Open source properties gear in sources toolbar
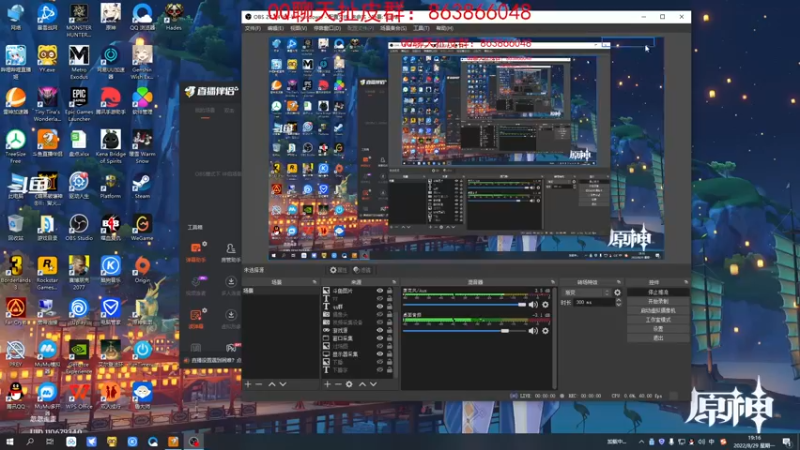Image resolution: width=800 pixels, height=450 pixels. click(349, 384)
